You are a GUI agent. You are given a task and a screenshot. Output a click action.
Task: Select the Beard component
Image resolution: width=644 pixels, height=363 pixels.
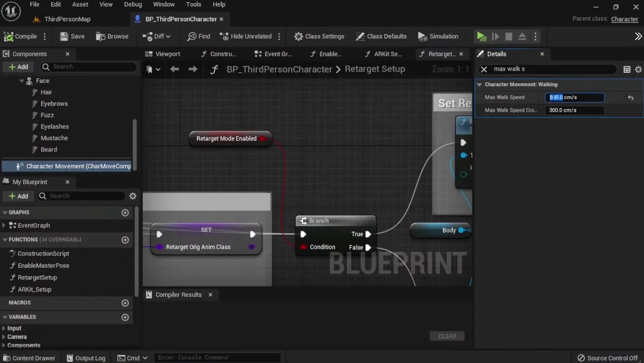point(49,149)
